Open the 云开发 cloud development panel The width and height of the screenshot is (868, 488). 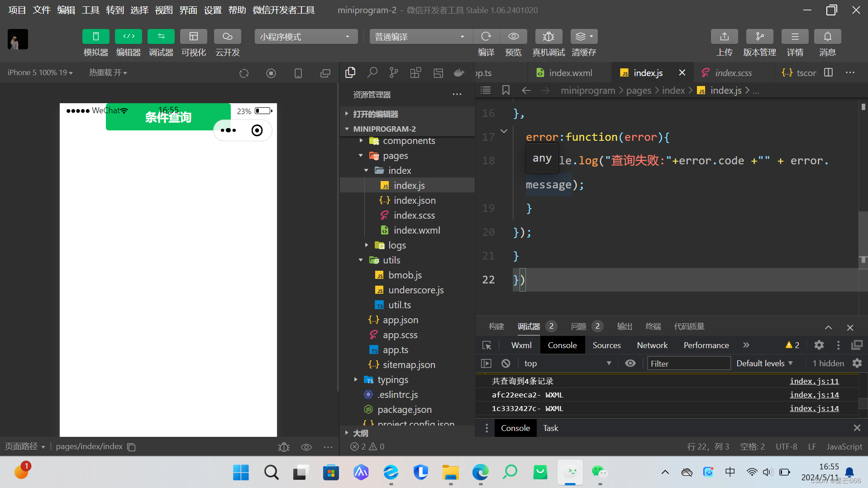pos(227,36)
